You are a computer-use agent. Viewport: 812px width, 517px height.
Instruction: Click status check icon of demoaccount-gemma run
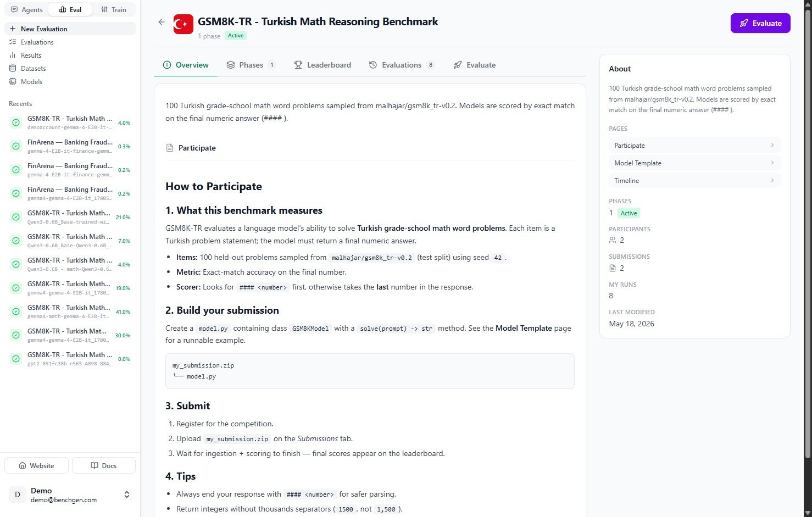click(16, 123)
